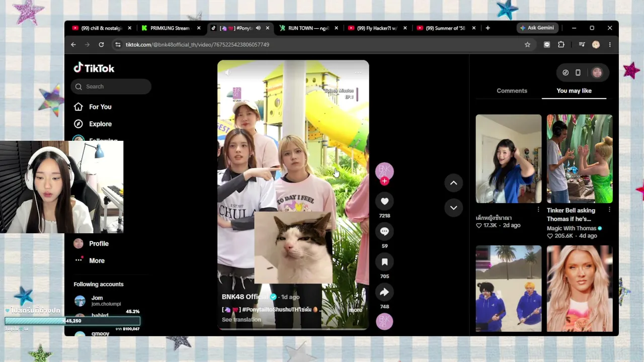Screen dimensions: 644x362
Task: Open the Chrome profile avatar
Action: (596, 45)
